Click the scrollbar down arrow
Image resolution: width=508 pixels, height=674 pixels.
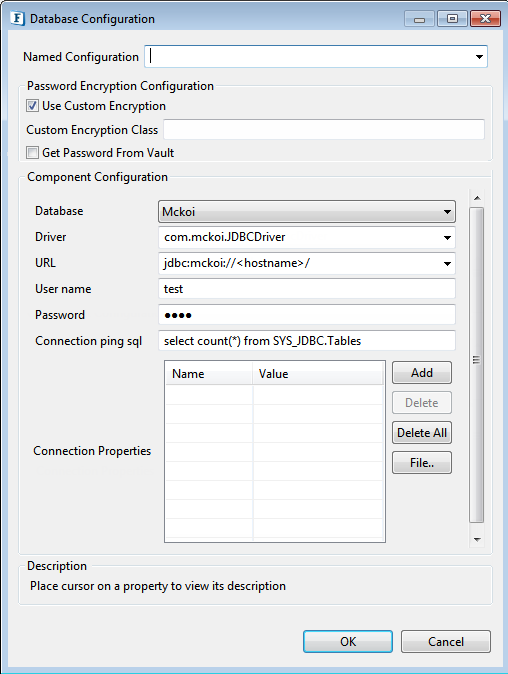pos(477,539)
